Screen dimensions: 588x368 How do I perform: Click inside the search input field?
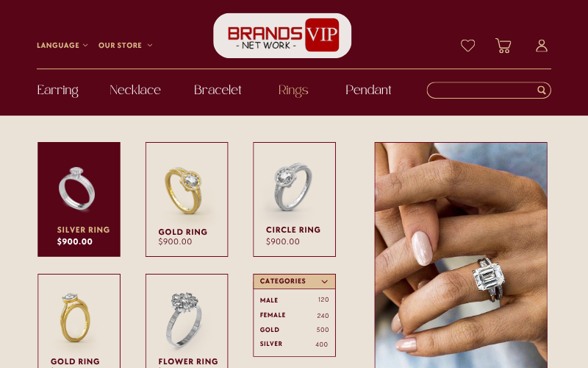point(482,90)
